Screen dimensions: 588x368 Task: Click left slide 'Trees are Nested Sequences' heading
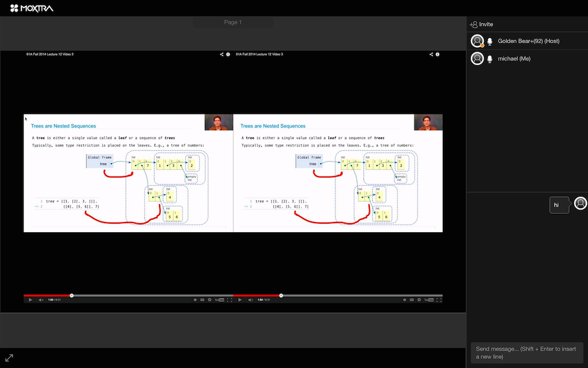tap(63, 126)
